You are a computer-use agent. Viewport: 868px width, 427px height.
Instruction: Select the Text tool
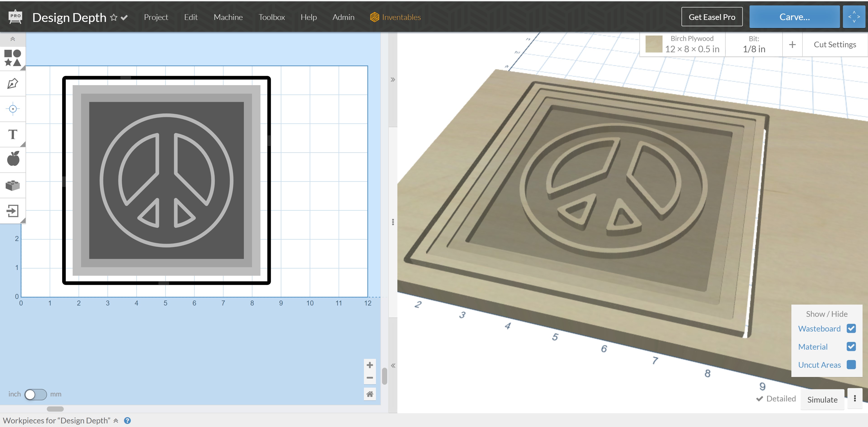(x=13, y=134)
